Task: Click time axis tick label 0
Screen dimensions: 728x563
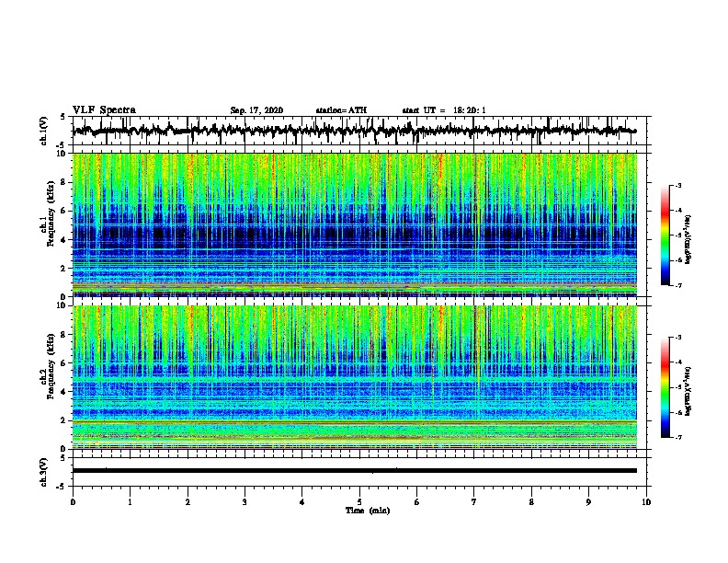Action: [73, 502]
